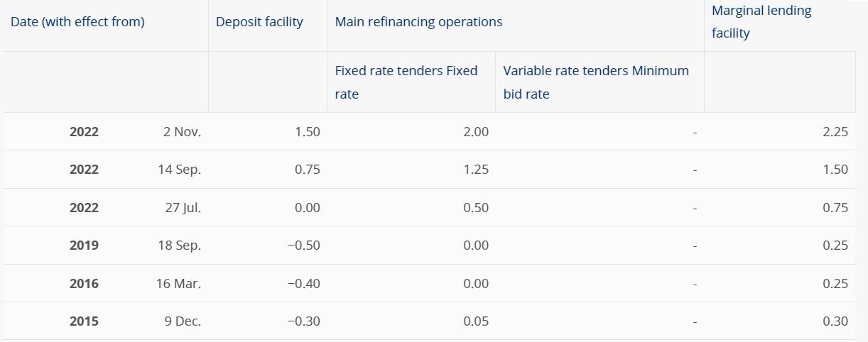The image size is (868, 342).
Task: Click the "Marginal lending facility" column header
Action: [761, 22]
